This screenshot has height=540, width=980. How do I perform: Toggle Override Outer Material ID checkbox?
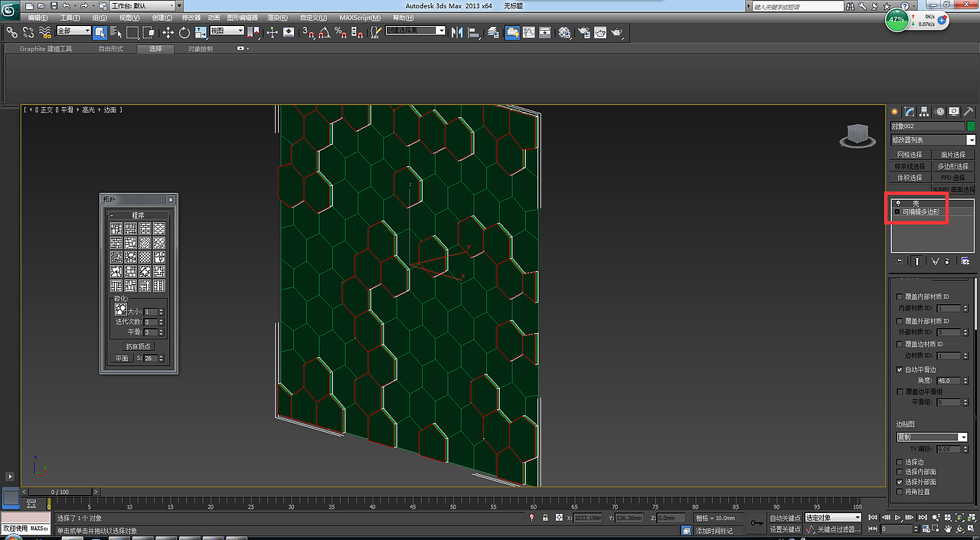pyautogui.click(x=900, y=321)
